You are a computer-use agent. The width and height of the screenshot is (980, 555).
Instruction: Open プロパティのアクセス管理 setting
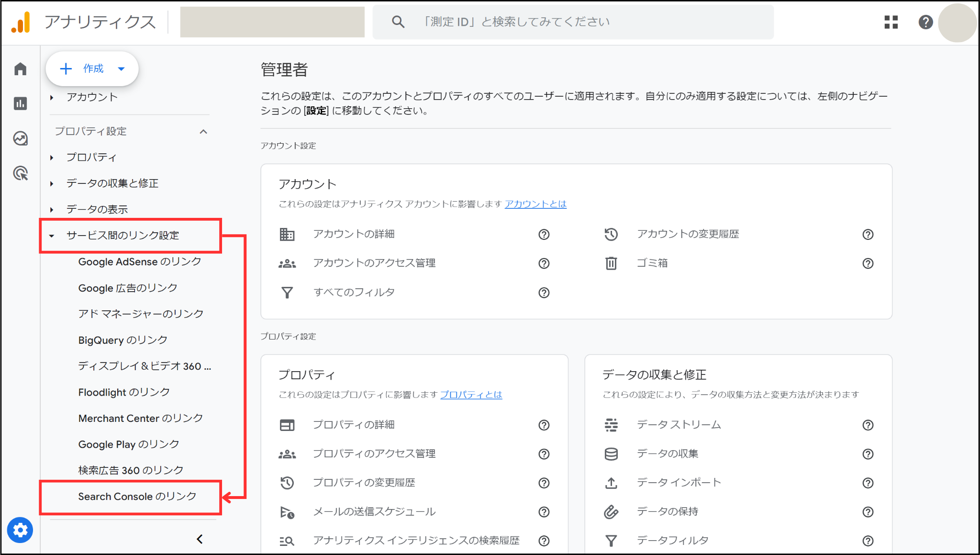coord(374,453)
